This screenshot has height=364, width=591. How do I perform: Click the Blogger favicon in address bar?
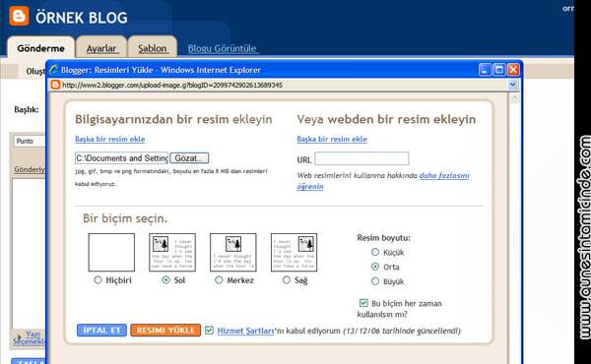tap(55, 85)
